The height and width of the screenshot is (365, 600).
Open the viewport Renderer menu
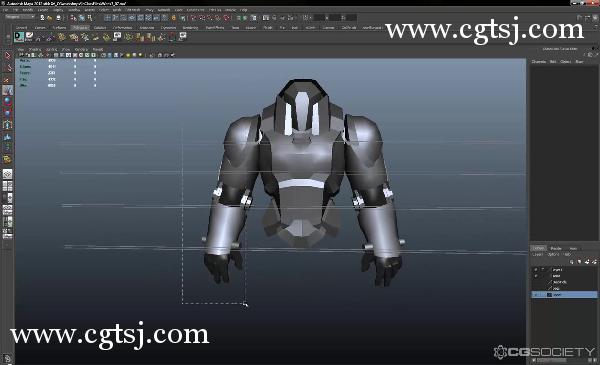click(81, 49)
